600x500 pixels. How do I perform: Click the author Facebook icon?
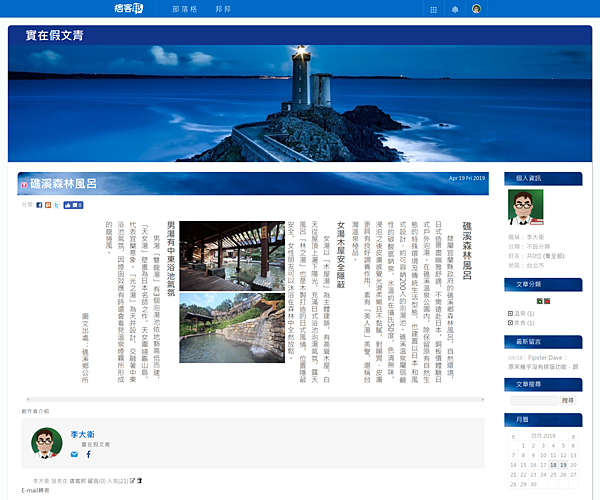pyautogui.click(x=88, y=454)
